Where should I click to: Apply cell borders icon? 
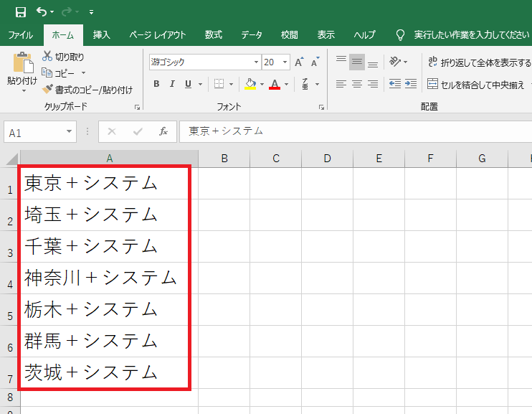219,84
